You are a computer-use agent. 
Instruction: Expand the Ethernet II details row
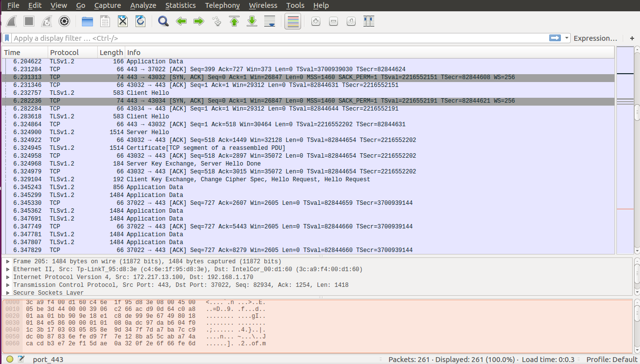(x=8, y=269)
